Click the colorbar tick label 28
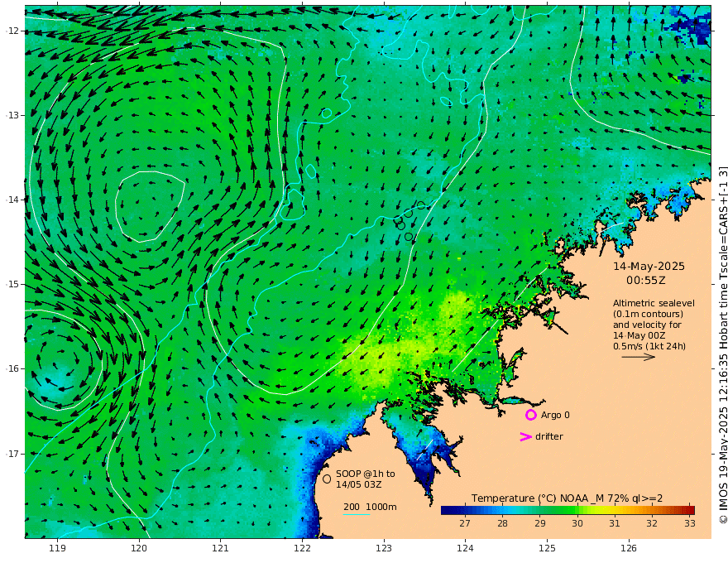Viewport: 728px width, 563px height. click(x=502, y=523)
